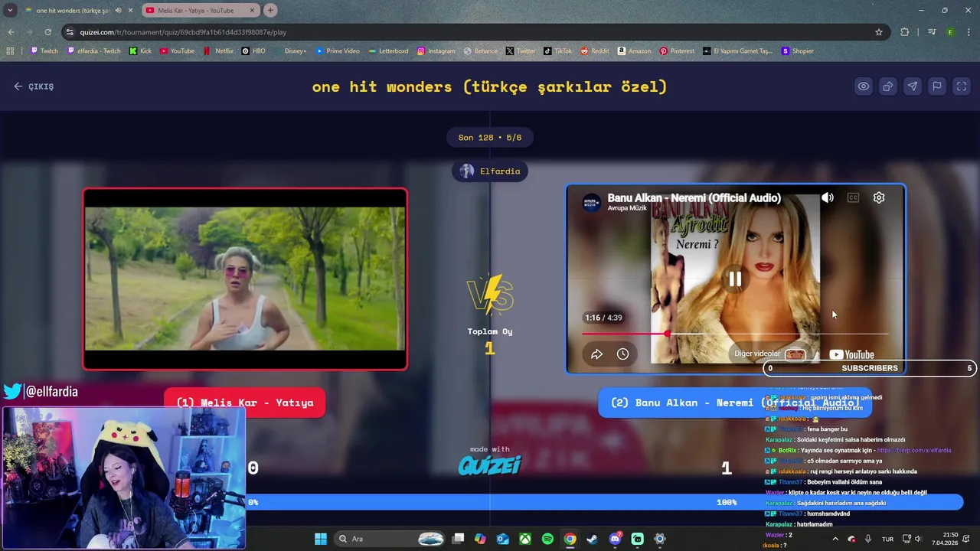
Task: Reload the current page
Action: tap(47, 32)
